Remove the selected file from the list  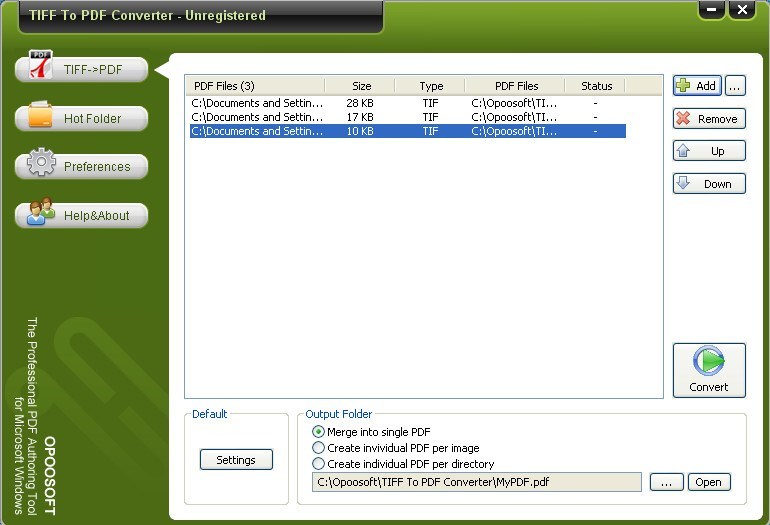click(x=709, y=118)
